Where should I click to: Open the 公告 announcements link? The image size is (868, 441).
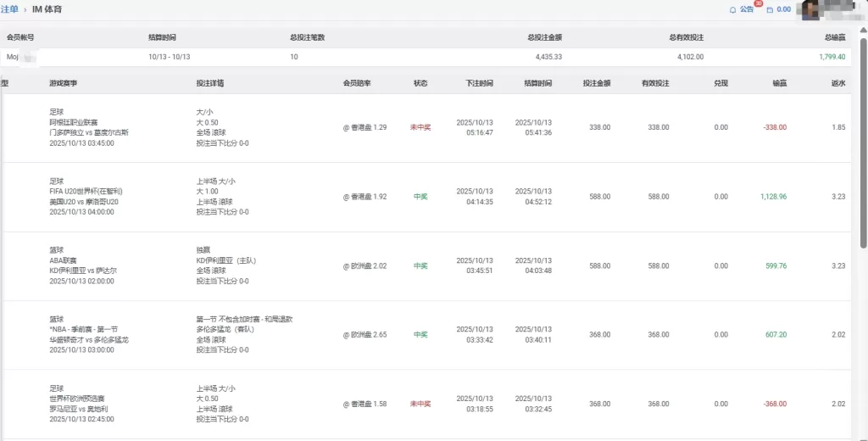coord(746,9)
